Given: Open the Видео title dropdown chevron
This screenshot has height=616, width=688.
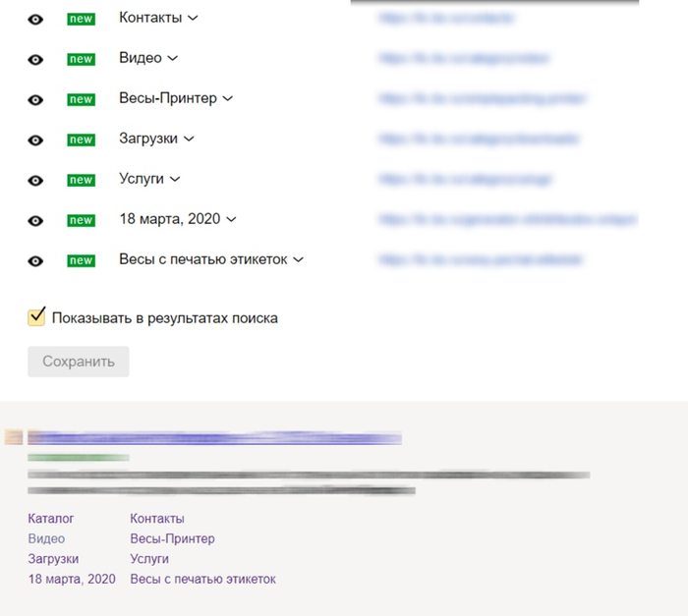Looking at the screenshot, I should (173, 58).
